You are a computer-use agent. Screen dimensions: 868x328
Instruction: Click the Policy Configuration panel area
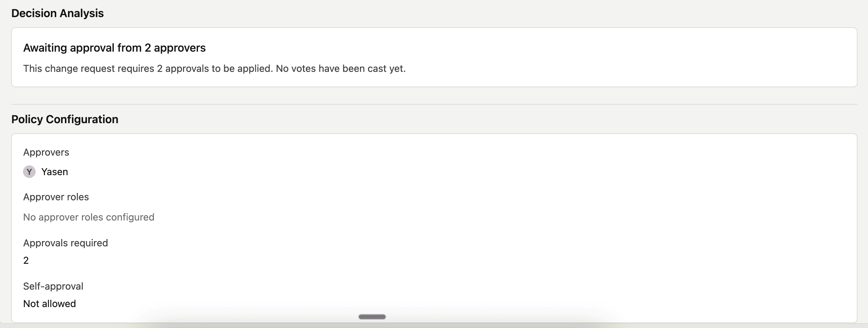click(x=434, y=227)
